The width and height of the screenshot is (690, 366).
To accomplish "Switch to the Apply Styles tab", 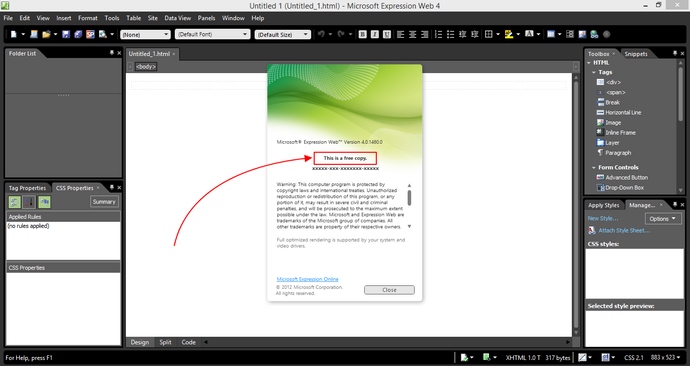I will [603, 205].
